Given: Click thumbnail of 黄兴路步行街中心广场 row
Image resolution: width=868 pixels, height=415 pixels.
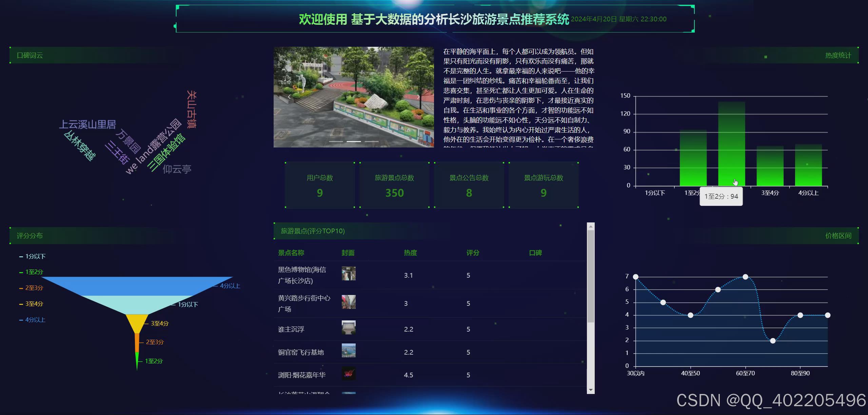Looking at the screenshot, I should (x=349, y=302).
